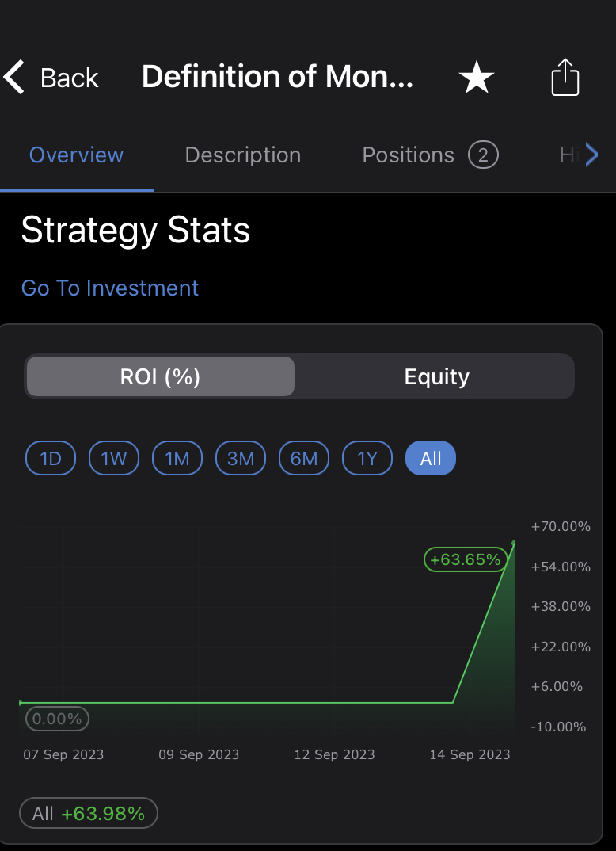
Task: Click the tabs scroll-right chevron arrow
Action: point(592,155)
